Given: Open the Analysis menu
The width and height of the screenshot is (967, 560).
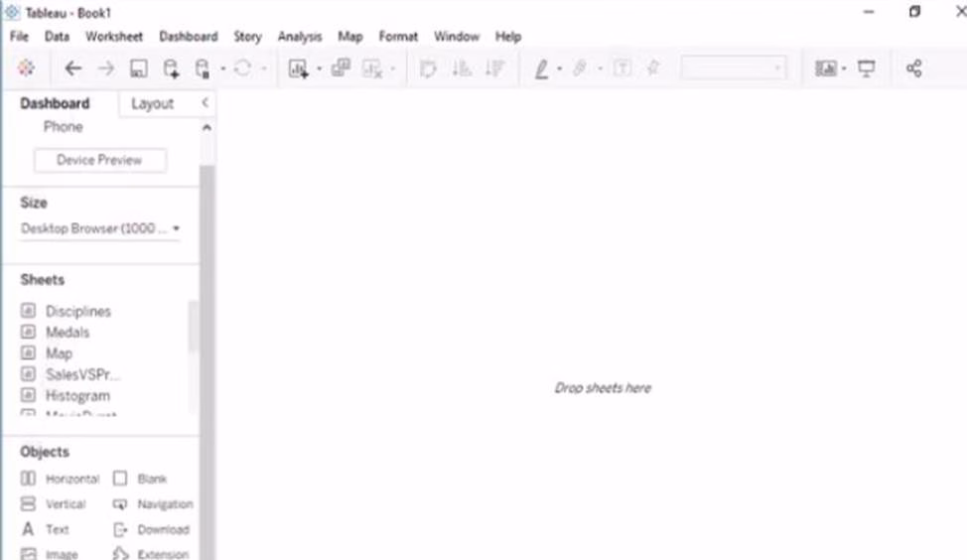Looking at the screenshot, I should [x=300, y=37].
